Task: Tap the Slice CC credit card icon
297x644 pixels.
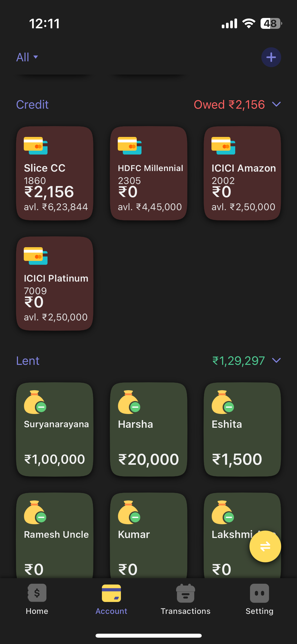Action: [36, 146]
